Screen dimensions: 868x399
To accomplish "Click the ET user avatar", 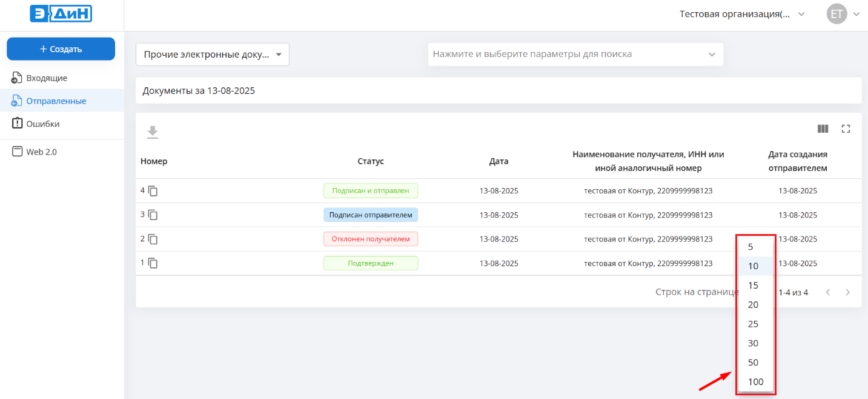I will point(837,15).
